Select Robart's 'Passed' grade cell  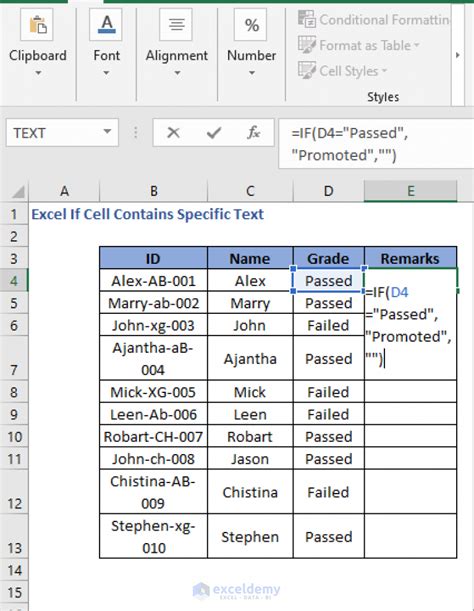(x=329, y=436)
